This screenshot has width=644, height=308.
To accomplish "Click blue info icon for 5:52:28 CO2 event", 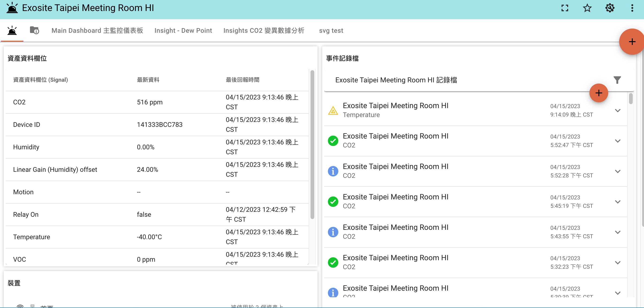I will (x=333, y=171).
